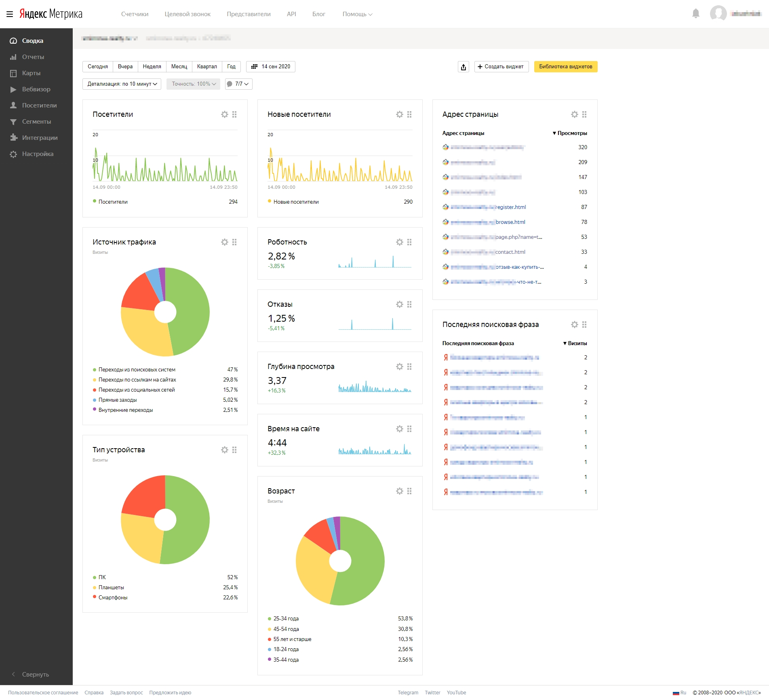The width and height of the screenshot is (769, 700).
Task: Open the 7/7 segments dropdown
Action: (x=238, y=84)
